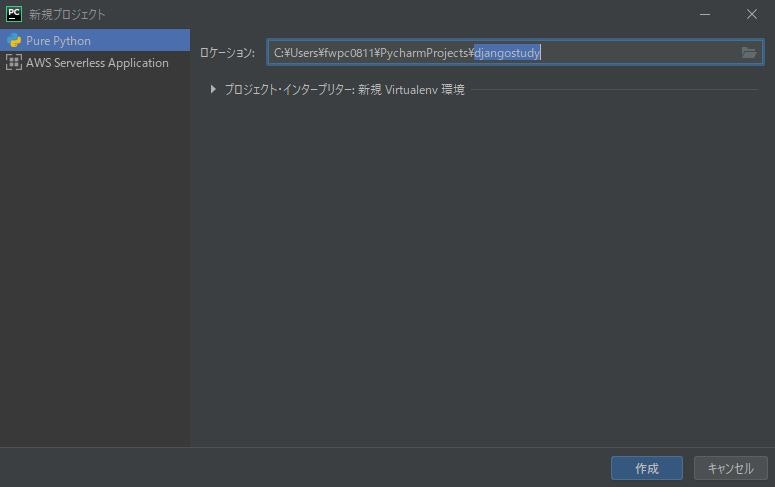Click the AWS Serverless Application icon
This screenshot has width=775, height=487.
pos(14,62)
